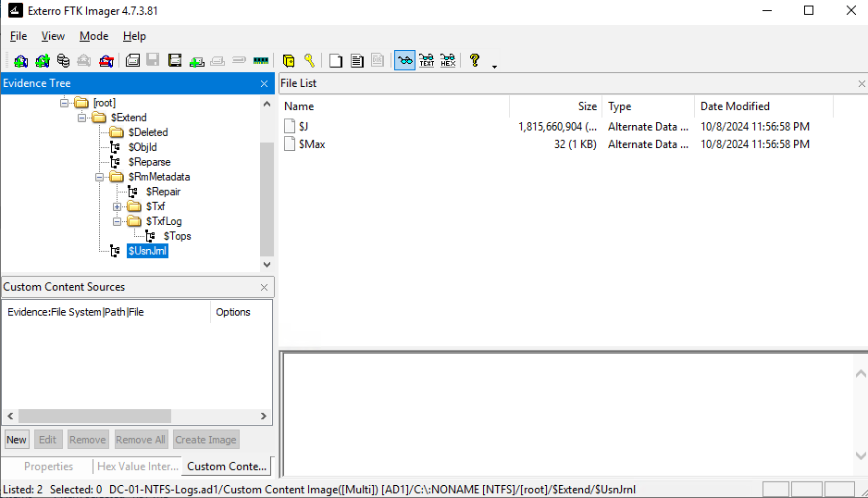Click Obtain Protected Files icon
Screen dimensions: 868x498
(288, 61)
